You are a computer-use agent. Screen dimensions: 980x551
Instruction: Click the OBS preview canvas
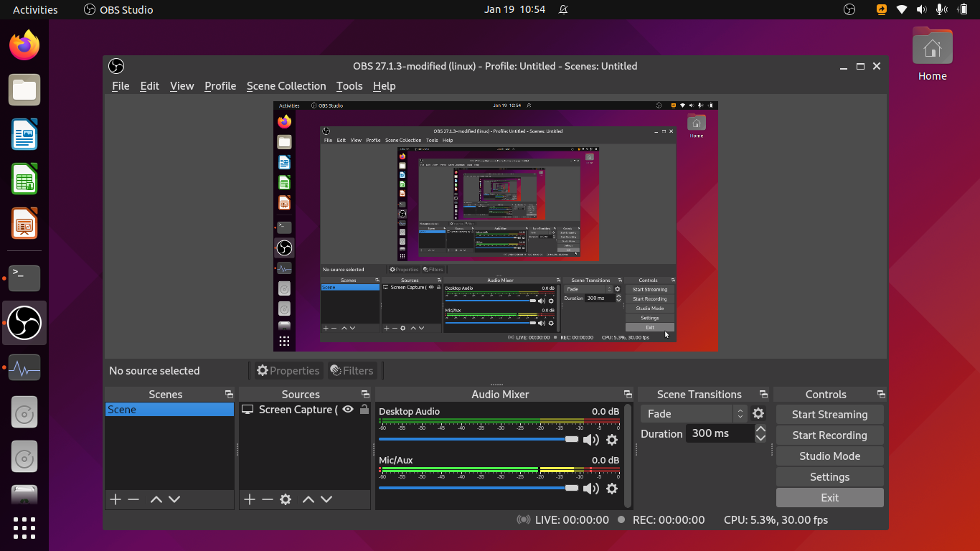tap(496, 226)
